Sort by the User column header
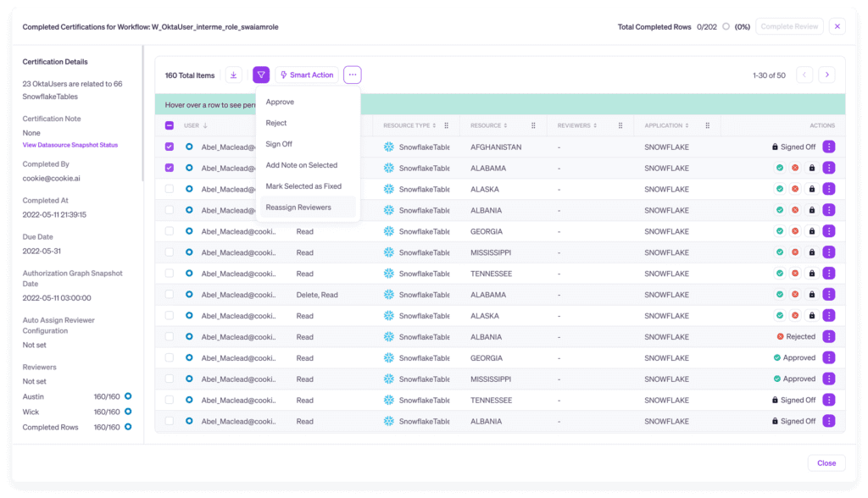 (x=196, y=125)
